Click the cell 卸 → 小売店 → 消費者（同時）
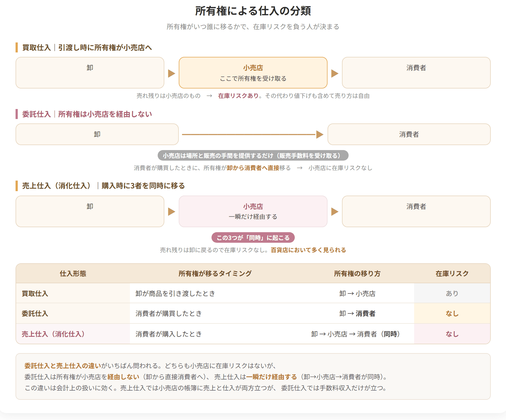 click(x=357, y=334)
